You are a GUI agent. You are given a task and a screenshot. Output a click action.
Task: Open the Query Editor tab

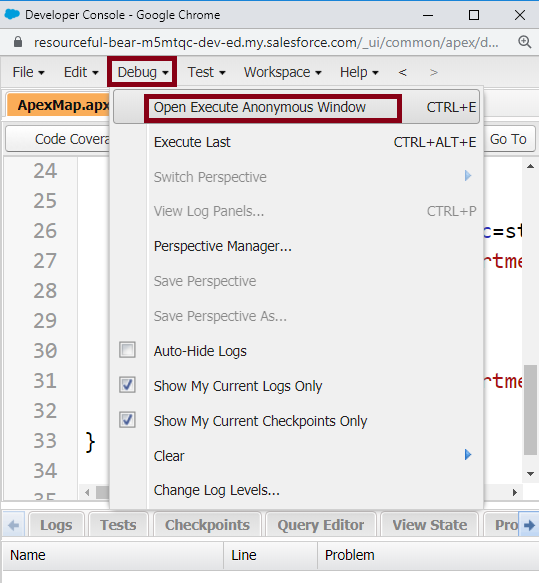pyautogui.click(x=320, y=525)
